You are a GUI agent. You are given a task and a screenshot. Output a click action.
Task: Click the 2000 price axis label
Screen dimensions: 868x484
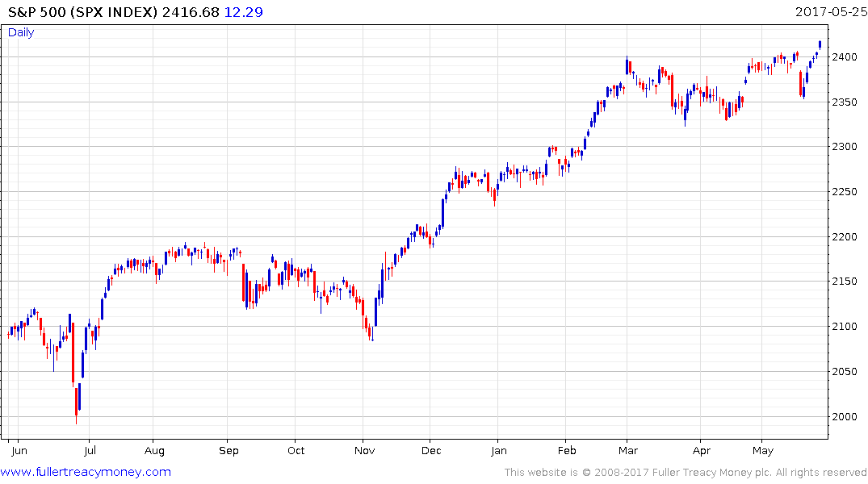tap(845, 416)
